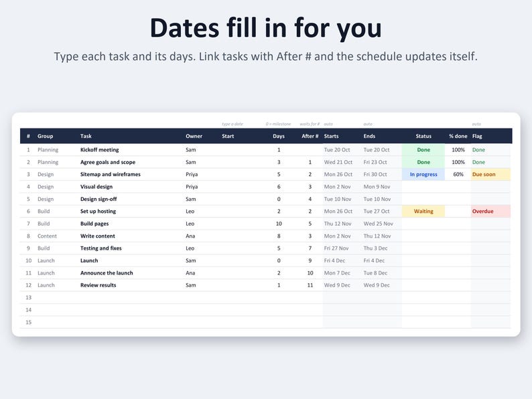The image size is (532, 399).
Task: Click the empty Task cell in row 15
Action: [x=130, y=322]
